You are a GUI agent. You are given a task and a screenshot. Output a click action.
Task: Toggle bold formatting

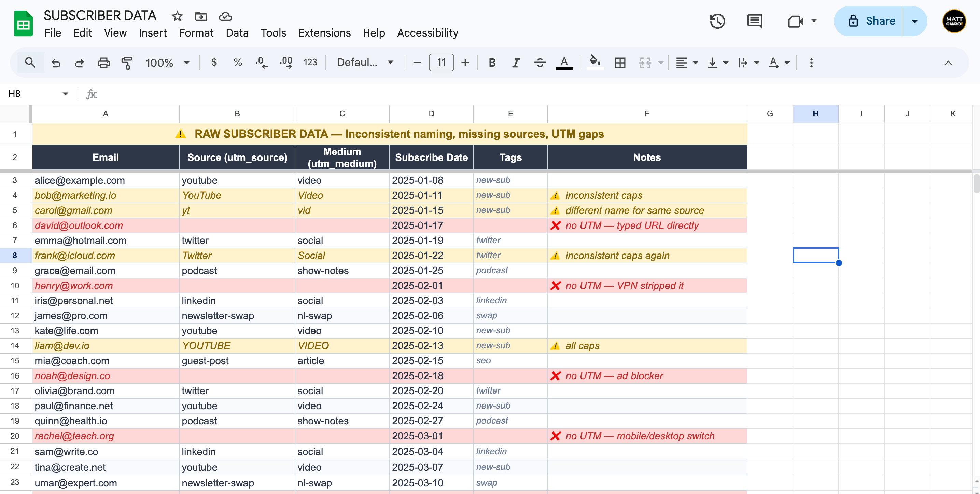492,63
